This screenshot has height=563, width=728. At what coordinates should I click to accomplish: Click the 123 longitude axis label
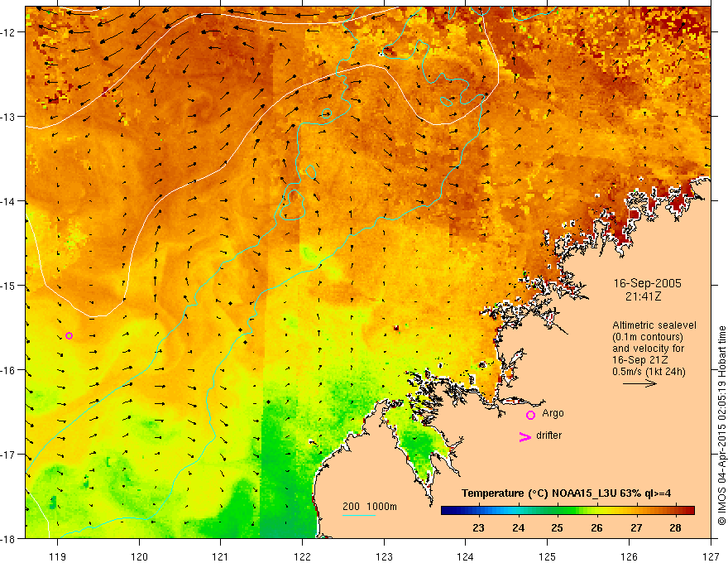[384, 557]
